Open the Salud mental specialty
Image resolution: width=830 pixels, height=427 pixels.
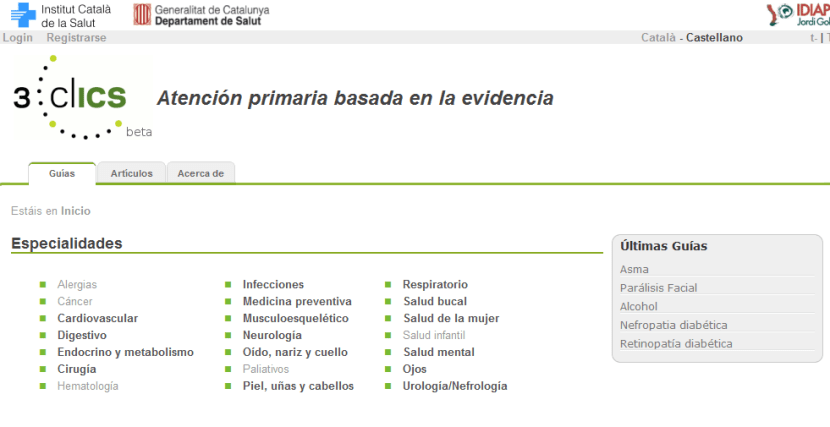tap(438, 352)
